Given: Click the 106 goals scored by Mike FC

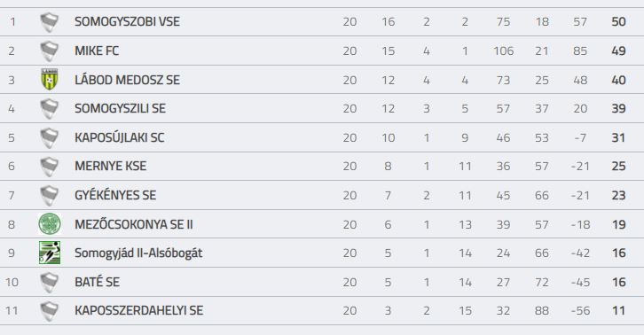Looking at the screenshot, I should (504, 51).
